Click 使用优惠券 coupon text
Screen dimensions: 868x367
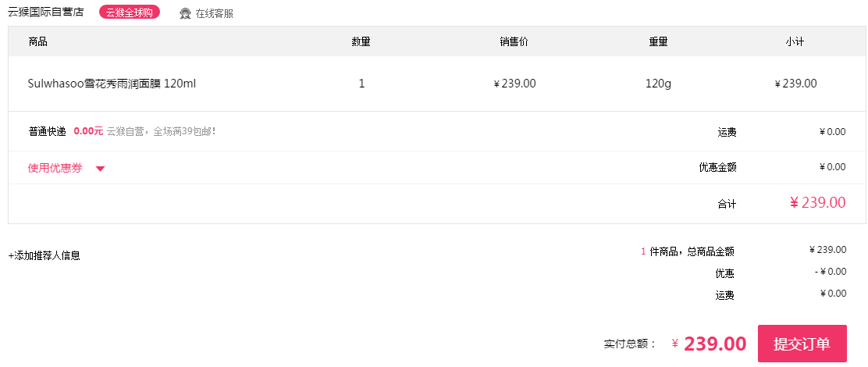coord(55,169)
